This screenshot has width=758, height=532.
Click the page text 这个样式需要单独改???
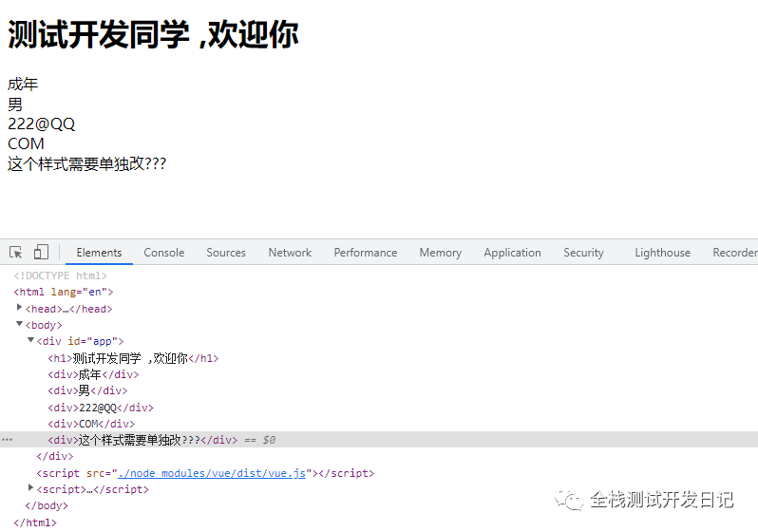[x=87, y=163]
